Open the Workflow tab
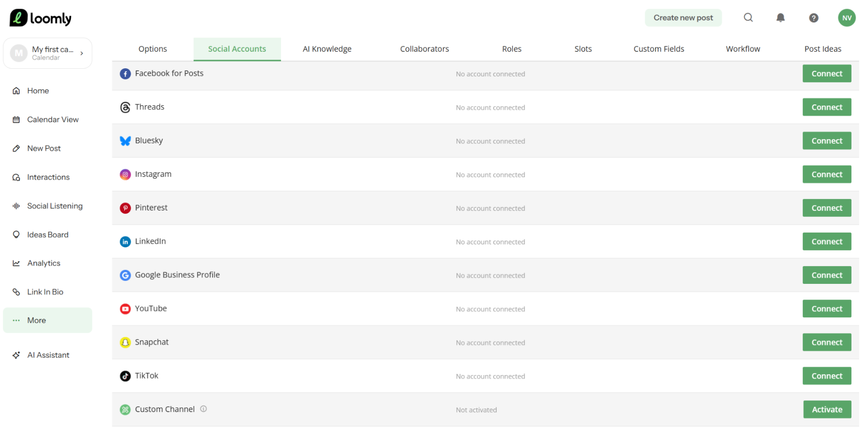Viewport: 868px width, 436px height. (743, 49)
